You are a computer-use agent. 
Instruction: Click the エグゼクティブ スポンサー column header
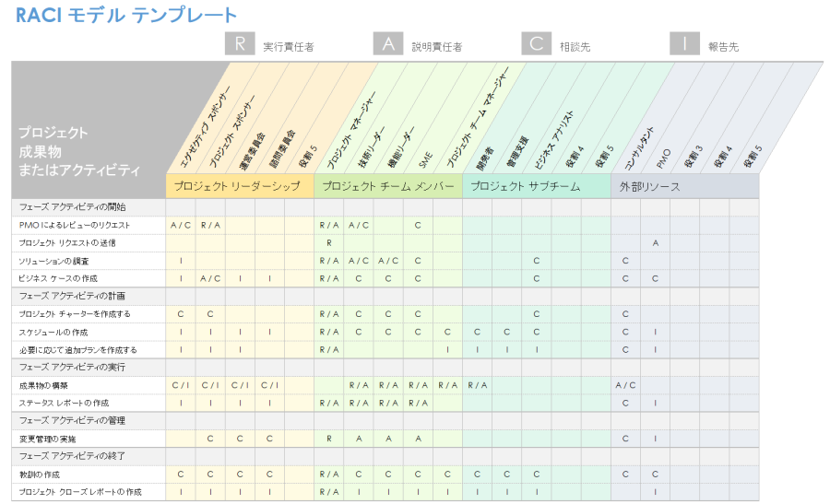[206, 127]
